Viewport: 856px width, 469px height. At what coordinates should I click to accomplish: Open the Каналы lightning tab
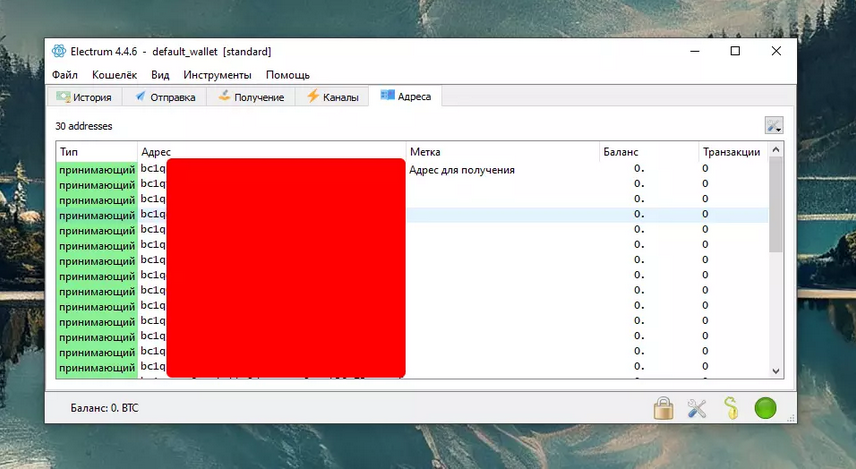(x=332, y=97)
